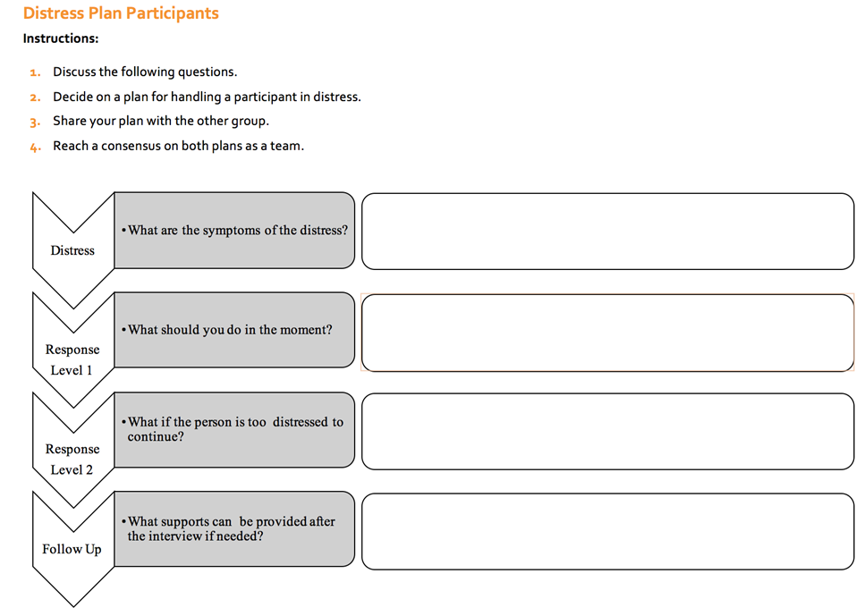The image size is (864, 616).
Task: Click the Instructions: label
Action: (61, 38)
